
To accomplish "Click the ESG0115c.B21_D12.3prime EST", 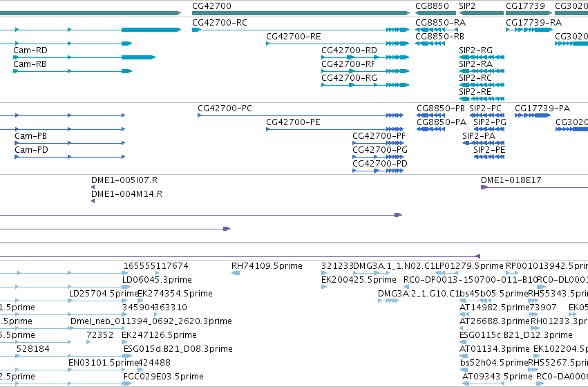I will 463,342.
